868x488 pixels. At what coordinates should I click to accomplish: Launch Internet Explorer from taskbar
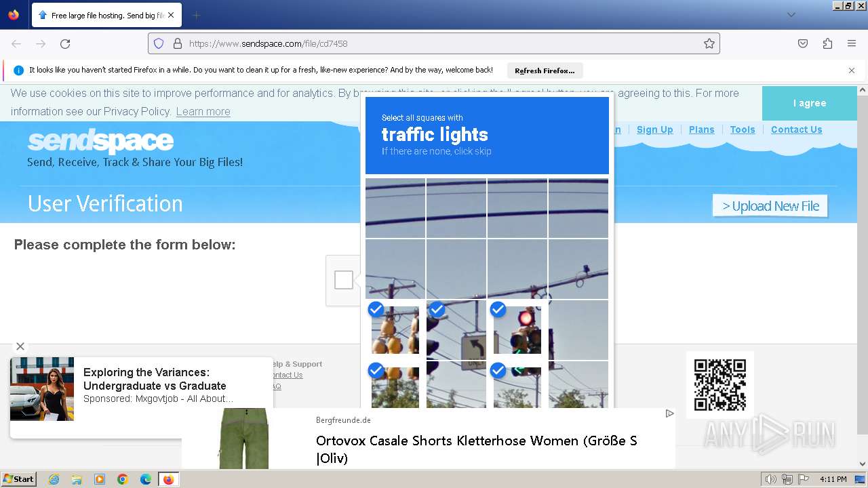tap(54, 479)
